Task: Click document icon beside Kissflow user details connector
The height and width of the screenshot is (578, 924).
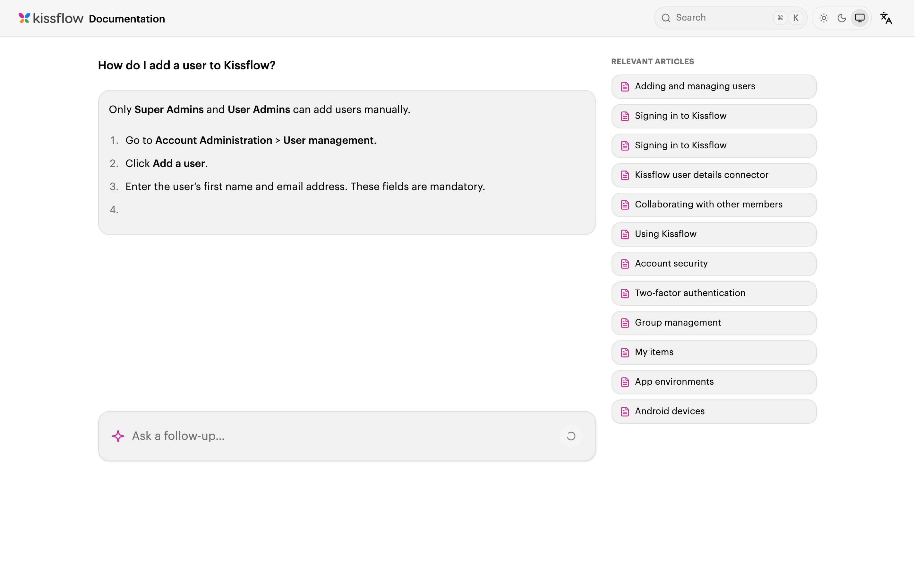Action: click(x=625, y=175)
